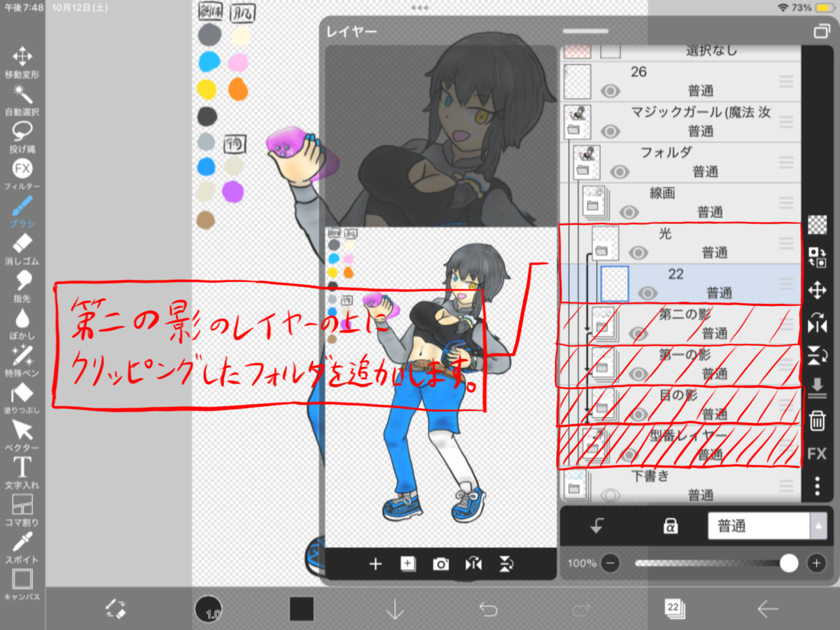
Task: Open the キャンバス canvas tool
Action: [22, 584]
